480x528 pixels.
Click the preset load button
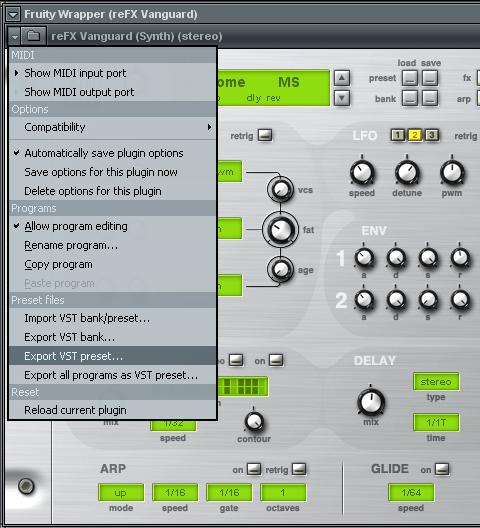410,78
